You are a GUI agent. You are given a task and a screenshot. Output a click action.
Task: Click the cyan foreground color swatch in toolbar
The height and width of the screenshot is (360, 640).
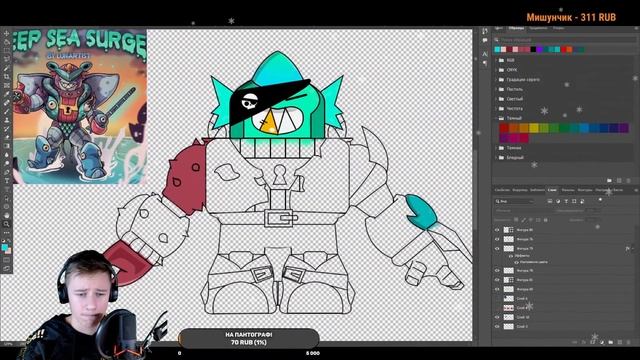[x=5, y=246]
